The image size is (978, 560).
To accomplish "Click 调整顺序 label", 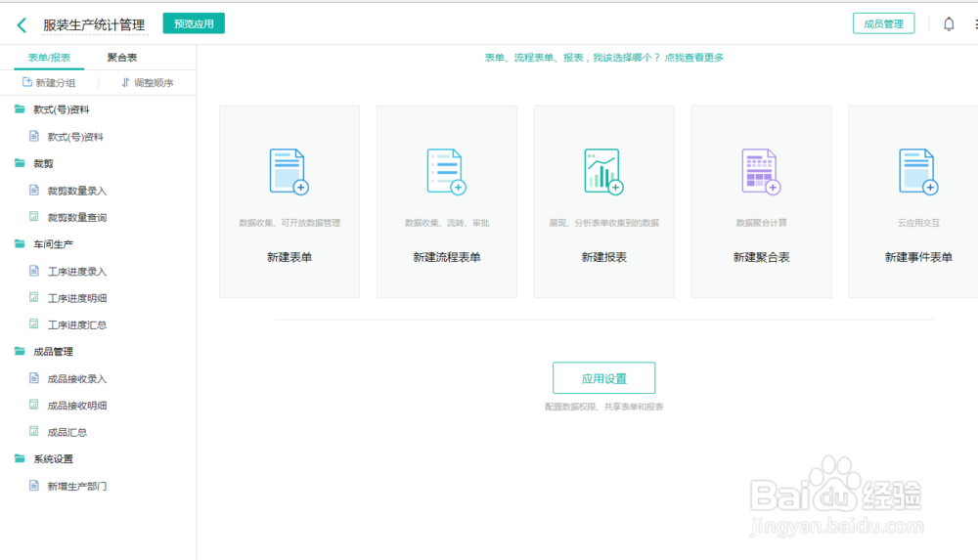I will [x=154, y=83].
